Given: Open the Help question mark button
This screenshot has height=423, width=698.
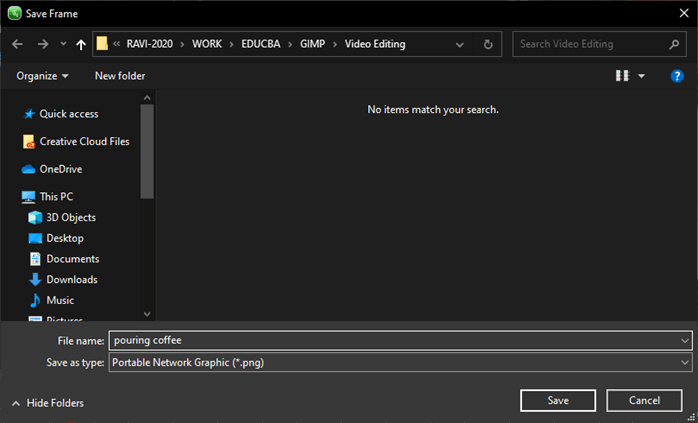Looking at the screenshot, I should pyautogui.click(x=677, y=76).
